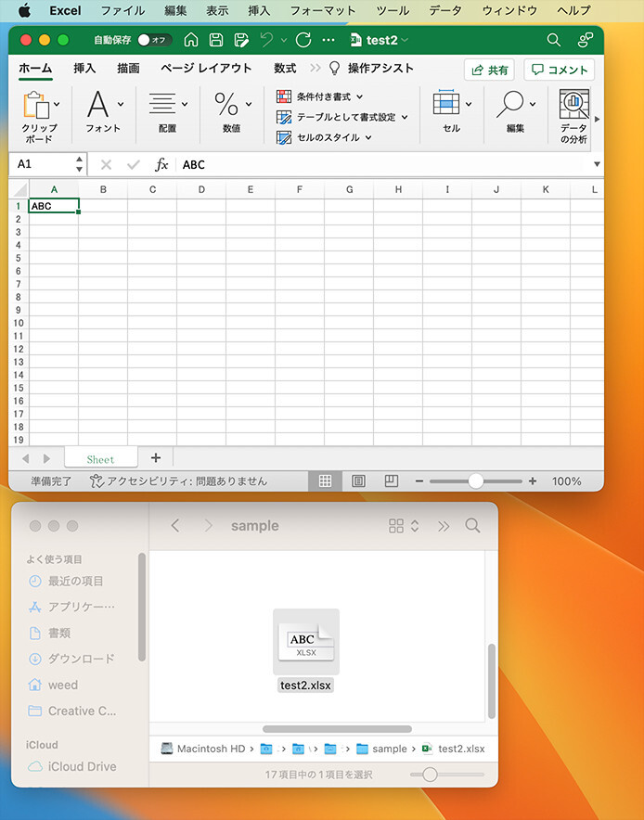This screenshot has height=820, width=644.
Task: Click the zoom in plus icon
Action: pos(533,481)
